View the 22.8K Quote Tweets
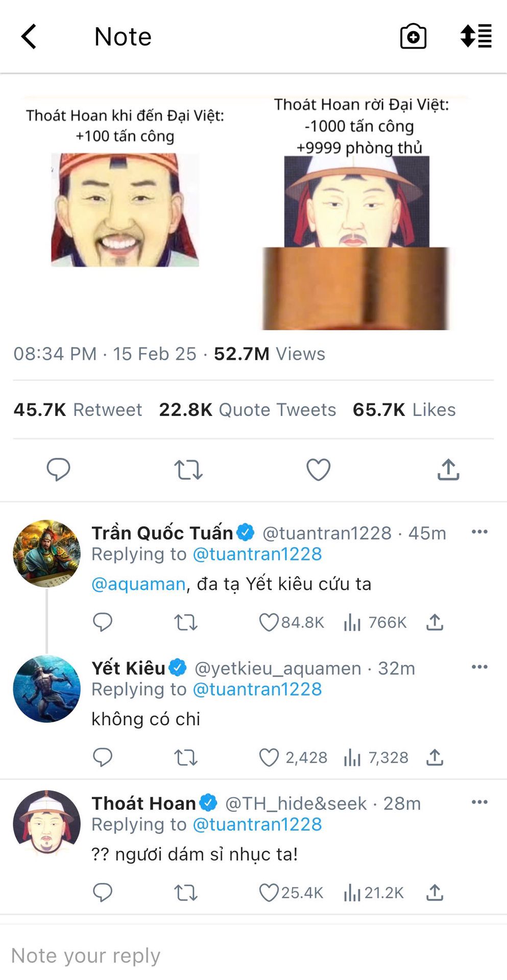This screenshot has height=980, width=507. click(248, 410)
